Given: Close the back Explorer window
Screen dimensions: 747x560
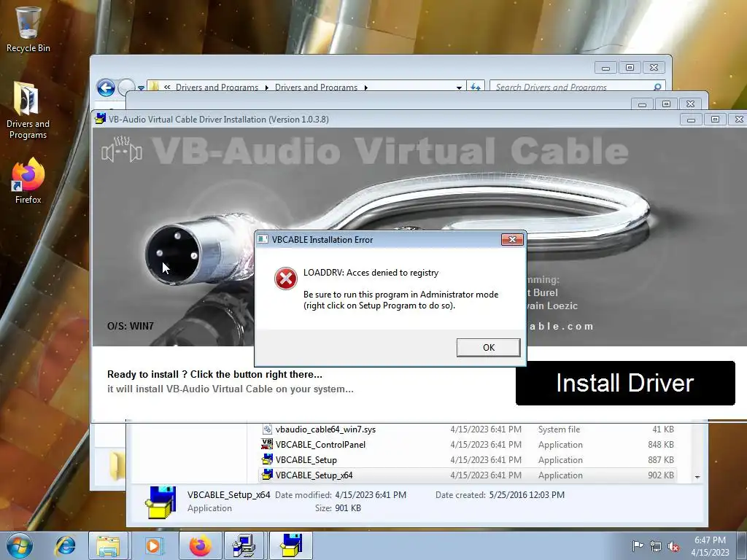Looking at the screenshot, I should [x=654, y=68].
